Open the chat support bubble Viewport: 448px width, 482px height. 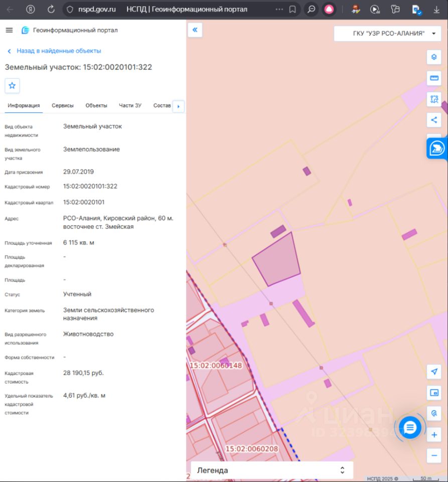click(x=410, y=427)
